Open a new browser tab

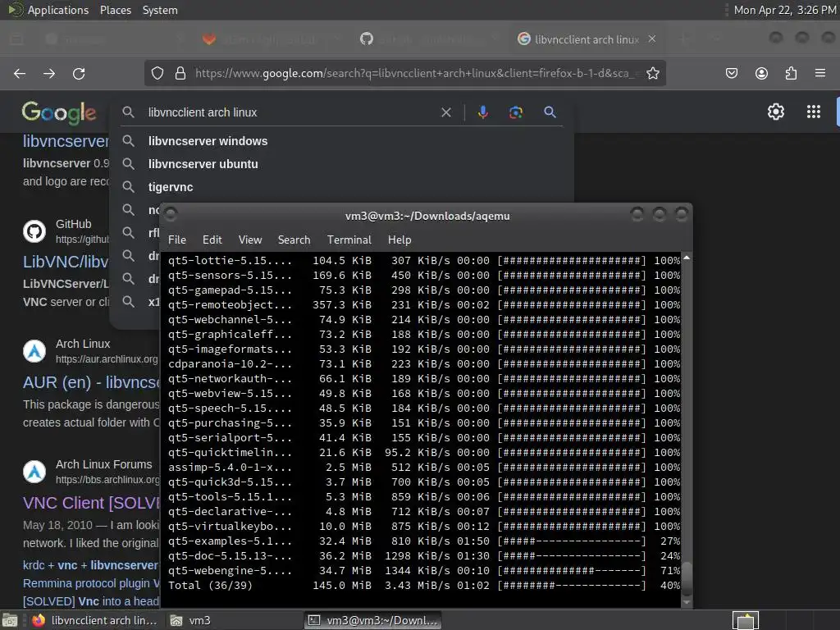point(683,39)
